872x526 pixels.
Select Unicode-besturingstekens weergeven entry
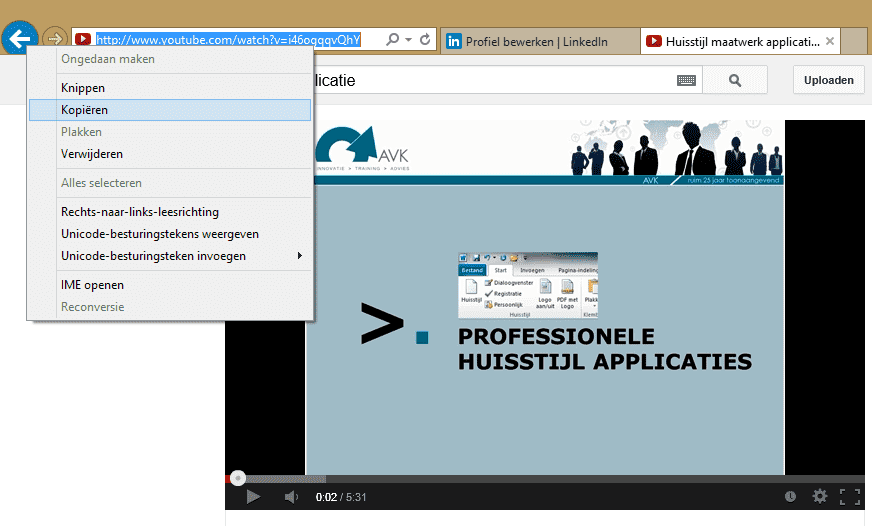click(170, 234)
